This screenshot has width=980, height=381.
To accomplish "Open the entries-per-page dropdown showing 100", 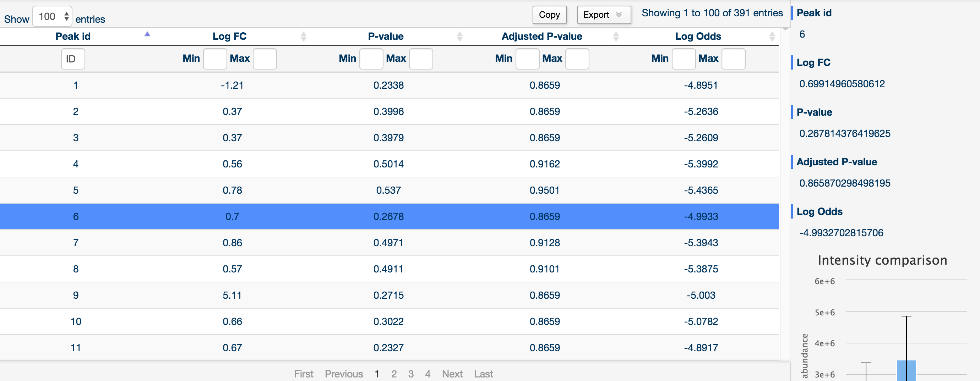I will point(52,16).
